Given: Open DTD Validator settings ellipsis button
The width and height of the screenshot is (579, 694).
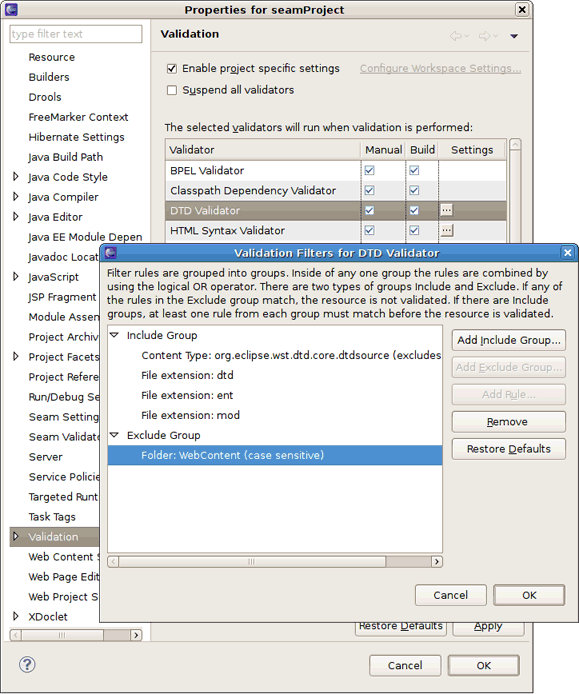Looking at the screenshot, I should tap(447, 210).
